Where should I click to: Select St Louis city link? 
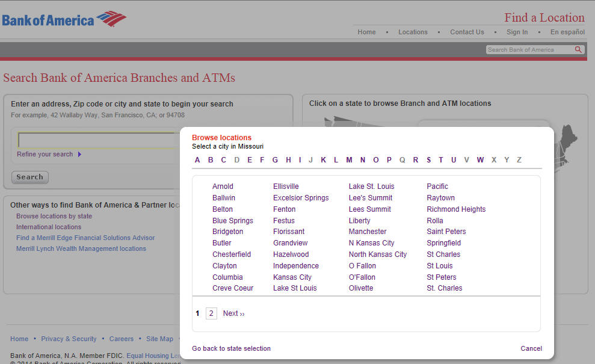pyautogui.click(x=440, y=266)
